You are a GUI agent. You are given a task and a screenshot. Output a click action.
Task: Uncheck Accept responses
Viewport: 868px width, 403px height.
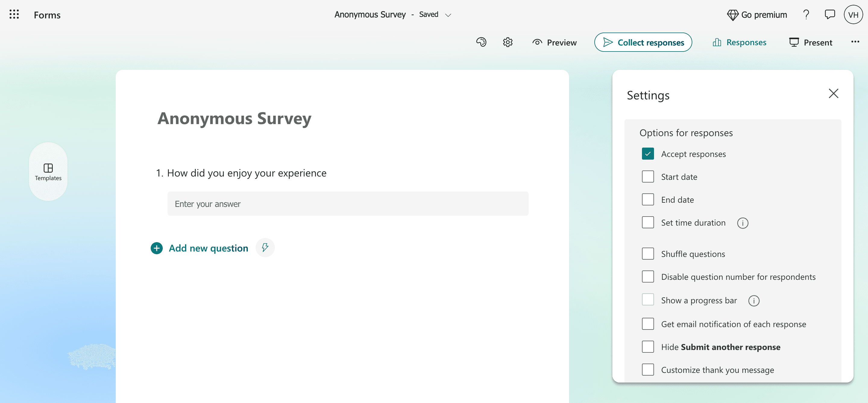pyautogui.click(x=648, y=154)
